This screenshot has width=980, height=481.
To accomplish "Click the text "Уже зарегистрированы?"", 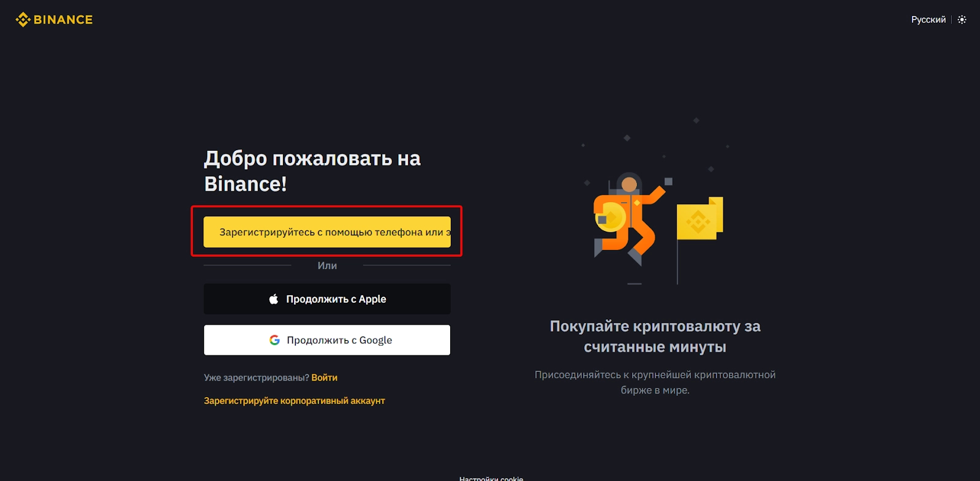I will tap(257, 377).
